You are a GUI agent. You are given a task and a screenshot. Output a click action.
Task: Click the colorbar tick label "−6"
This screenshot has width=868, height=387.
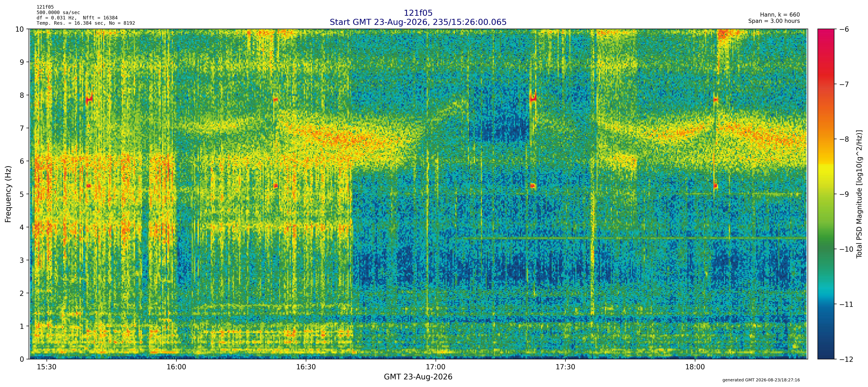click(844, 29)
